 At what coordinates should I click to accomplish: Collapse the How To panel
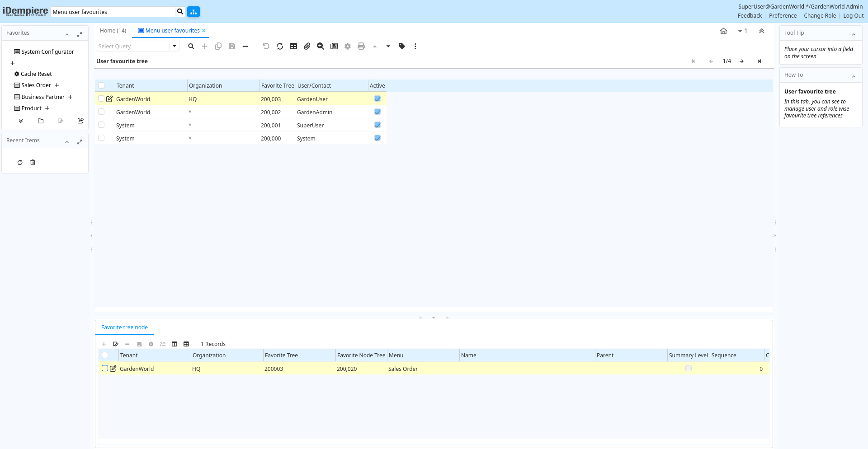click(x=854, y=76)
